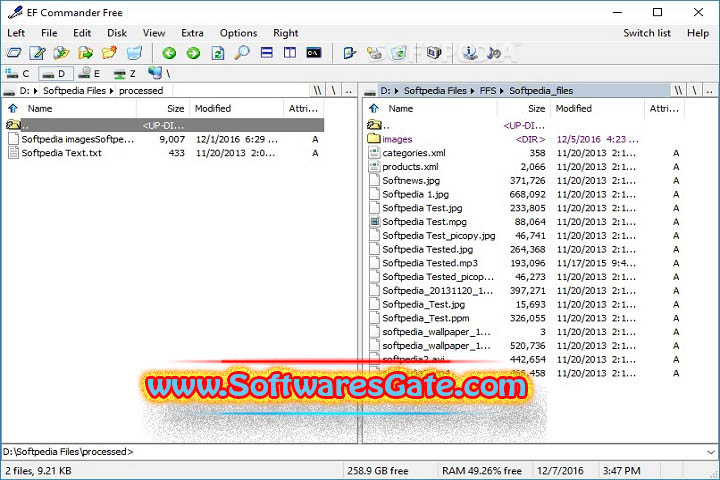Click the Edit file pencil icon

(x=38, y=53)
